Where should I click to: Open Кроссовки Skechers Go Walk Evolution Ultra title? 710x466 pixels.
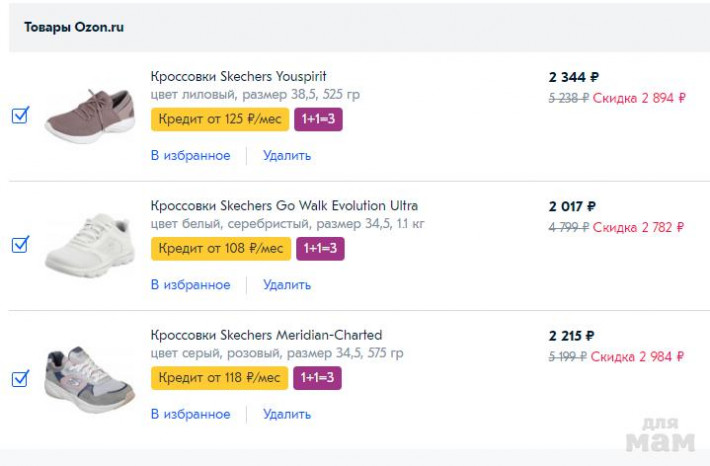coord(284,206)
